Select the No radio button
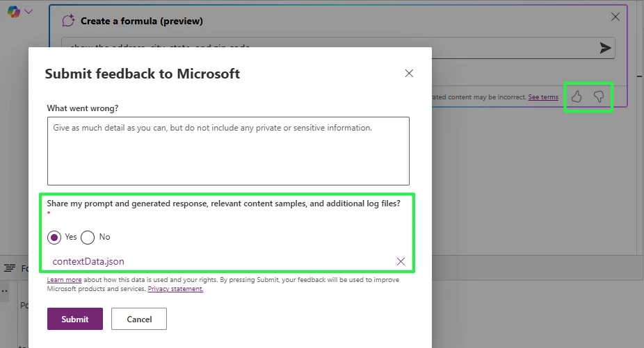Screen dimensions: 644x348 coord(88,237)
